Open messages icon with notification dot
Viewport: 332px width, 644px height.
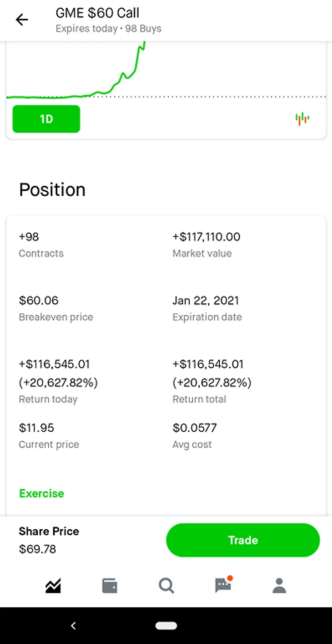tap(223, 586)
